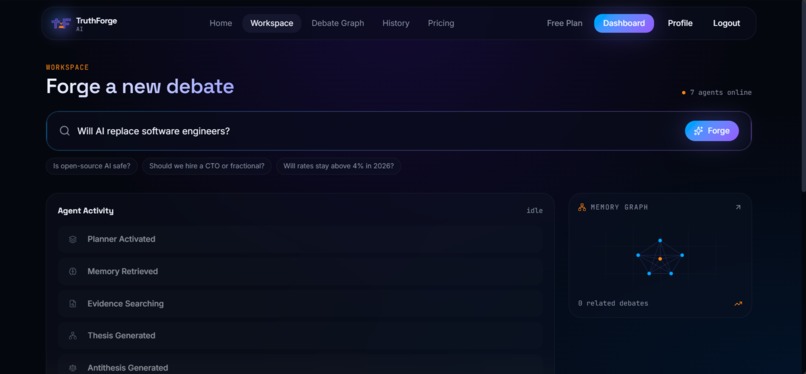Image resolution: width=806 pixels, height=374 pixels.
Task: Click the "Thesis Generated" row text
Action: (121, 335)
